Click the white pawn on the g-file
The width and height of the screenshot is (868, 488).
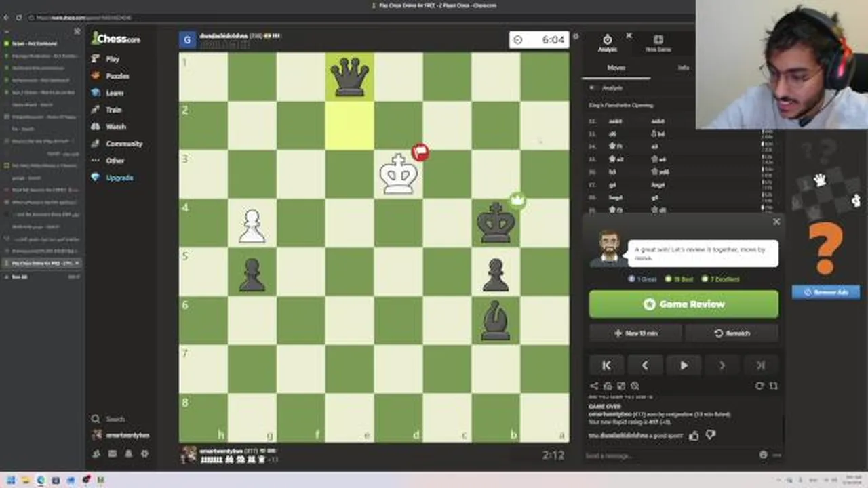point(252,226)
